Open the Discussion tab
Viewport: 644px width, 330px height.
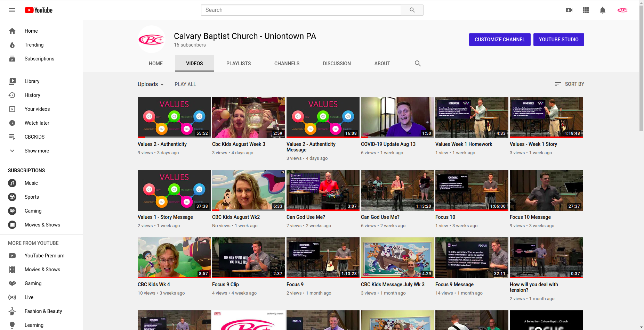tap(337, 64)
